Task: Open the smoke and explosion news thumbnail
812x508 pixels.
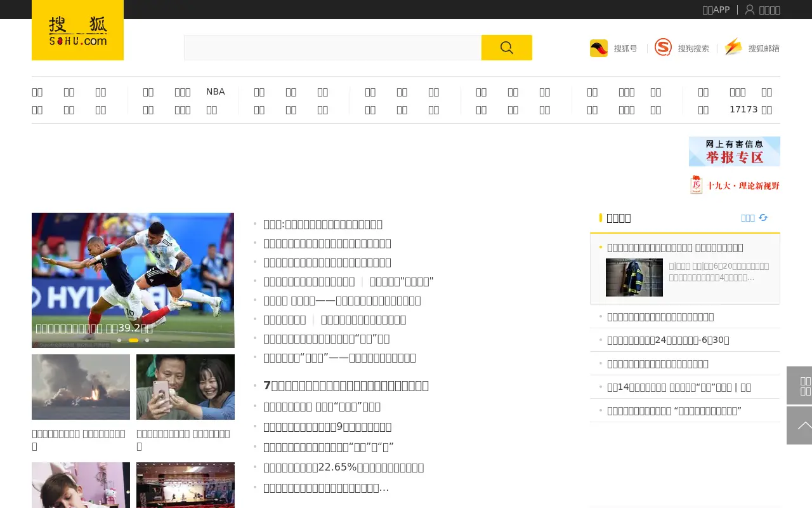Action: [81, 387]
